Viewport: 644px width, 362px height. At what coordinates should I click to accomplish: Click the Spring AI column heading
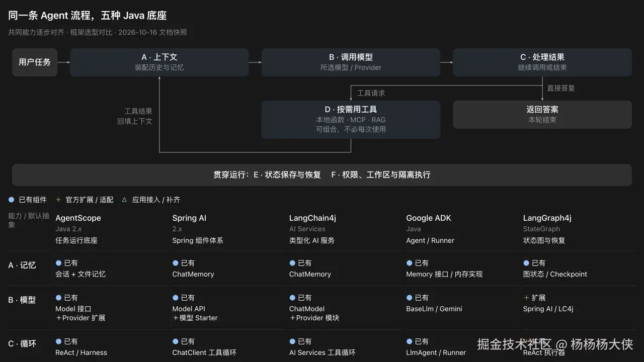click(189, 218)
